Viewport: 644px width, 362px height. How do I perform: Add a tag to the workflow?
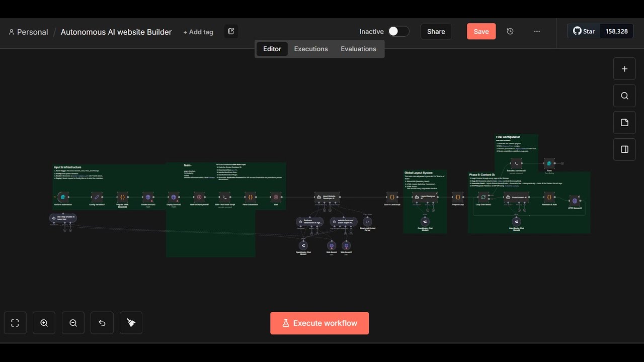coord(198,32)
